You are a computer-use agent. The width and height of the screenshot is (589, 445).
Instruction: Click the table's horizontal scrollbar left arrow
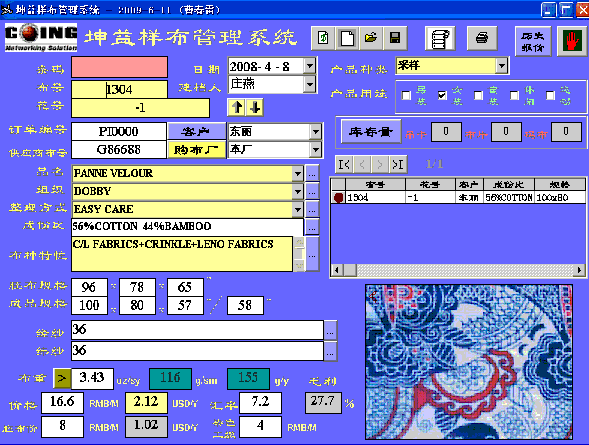337,270
